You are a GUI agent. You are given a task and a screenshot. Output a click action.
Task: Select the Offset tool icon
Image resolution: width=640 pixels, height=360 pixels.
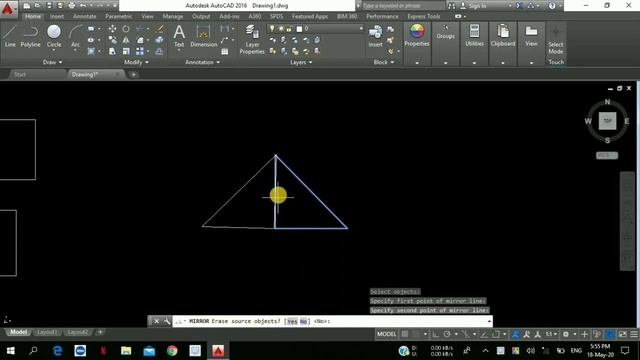tap(160, 51)
